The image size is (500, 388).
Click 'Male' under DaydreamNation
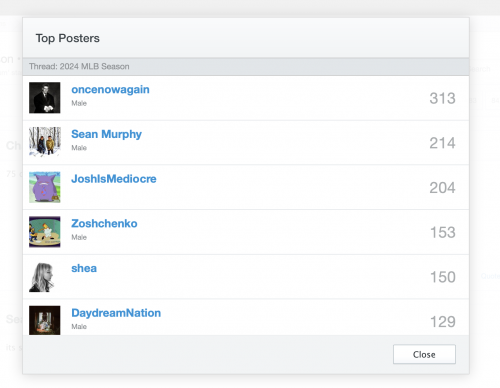(x=79, y=327)
